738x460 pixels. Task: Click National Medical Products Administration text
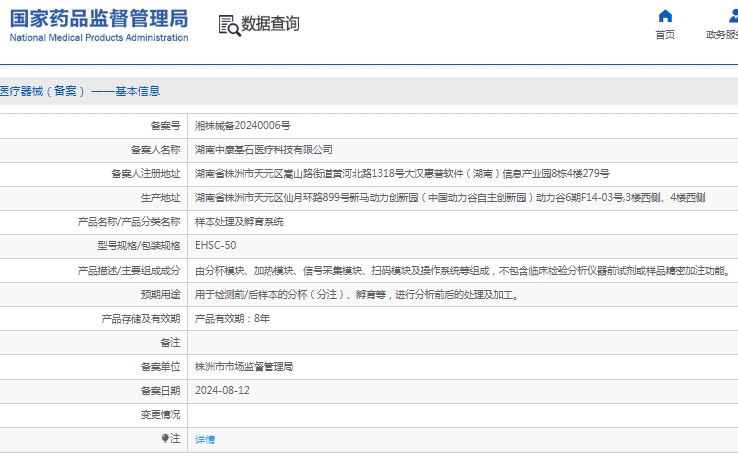[99, 38]
